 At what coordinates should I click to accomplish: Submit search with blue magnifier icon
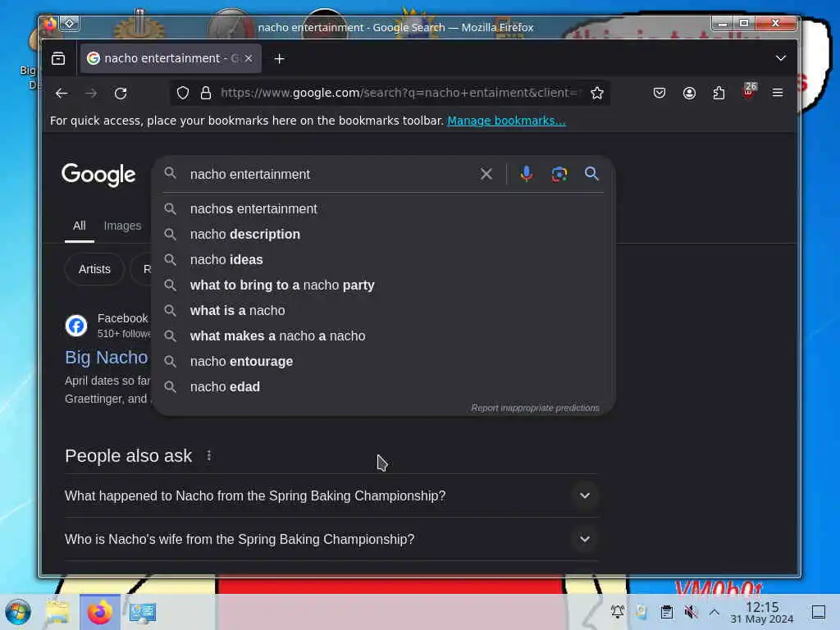pos(591,174)
